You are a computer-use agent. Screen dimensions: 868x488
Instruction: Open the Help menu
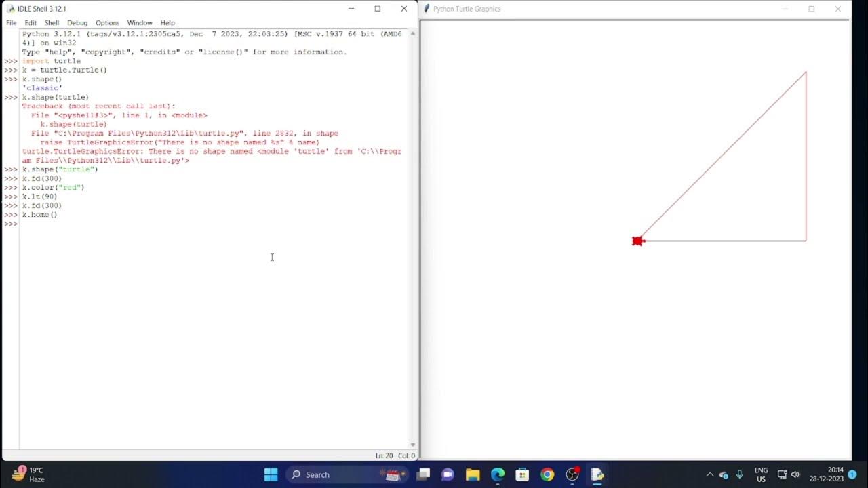(x=167, y=22)
